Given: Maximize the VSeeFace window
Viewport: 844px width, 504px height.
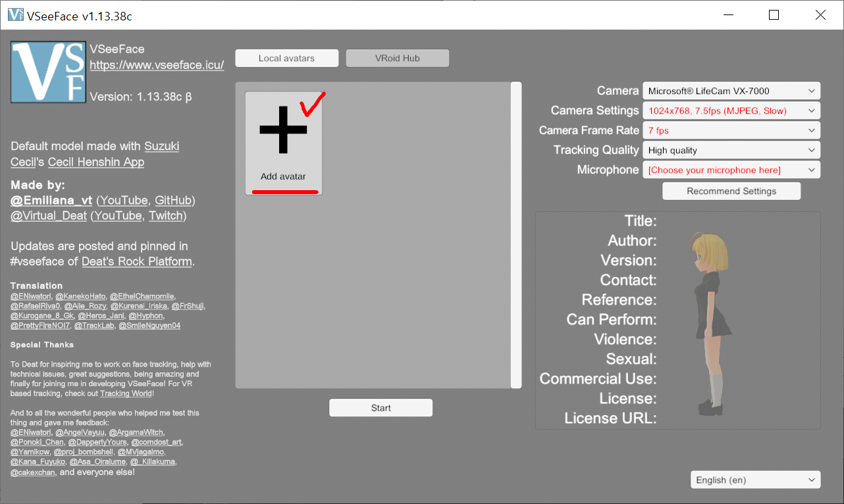Looking at the screenshot, I should (x=774, y=15).
